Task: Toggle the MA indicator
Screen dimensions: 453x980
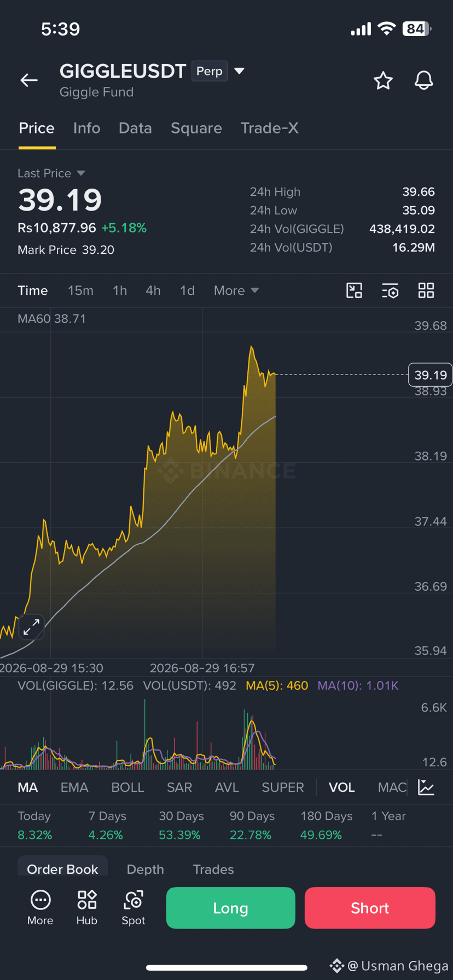Action: [x=28, y=787]
